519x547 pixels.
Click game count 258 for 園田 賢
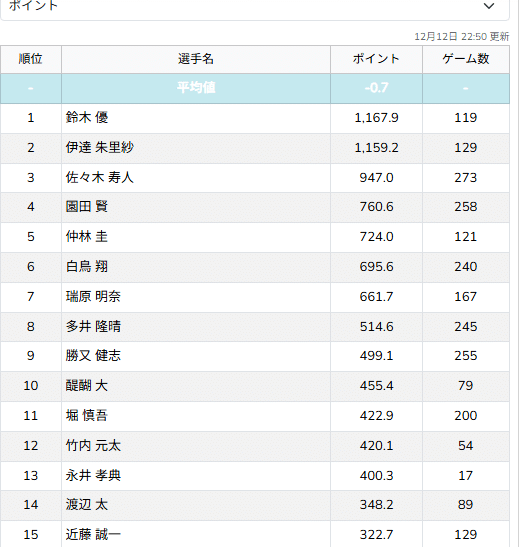point(466,207)
